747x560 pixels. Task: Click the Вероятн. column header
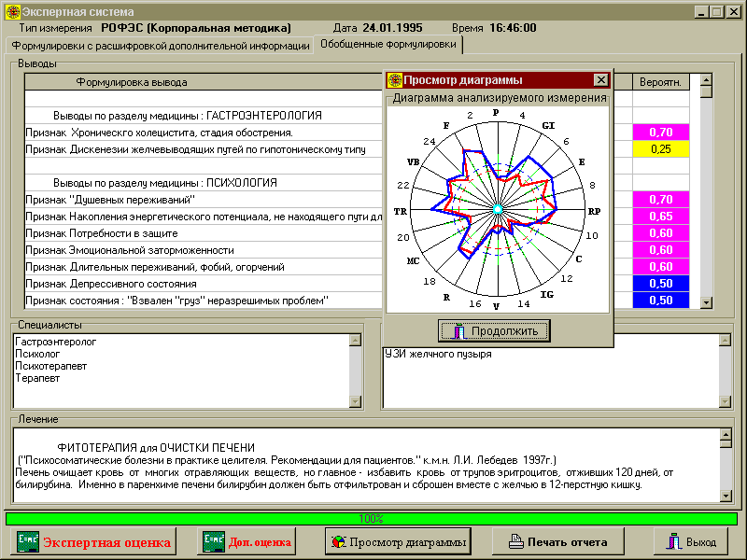pyautogui.click(x=661, y=82)
